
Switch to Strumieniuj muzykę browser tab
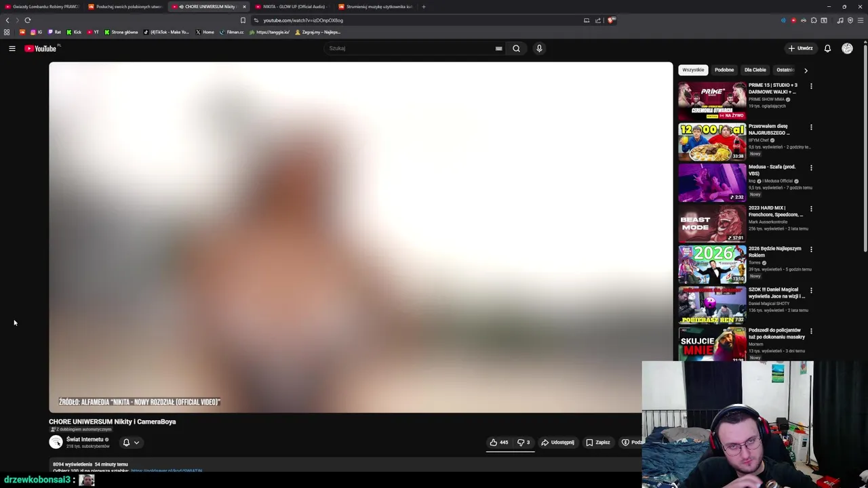point(376,7)
